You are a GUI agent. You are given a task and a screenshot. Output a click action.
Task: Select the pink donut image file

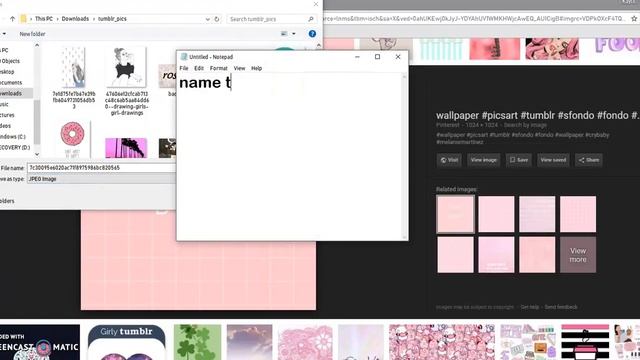73,139
